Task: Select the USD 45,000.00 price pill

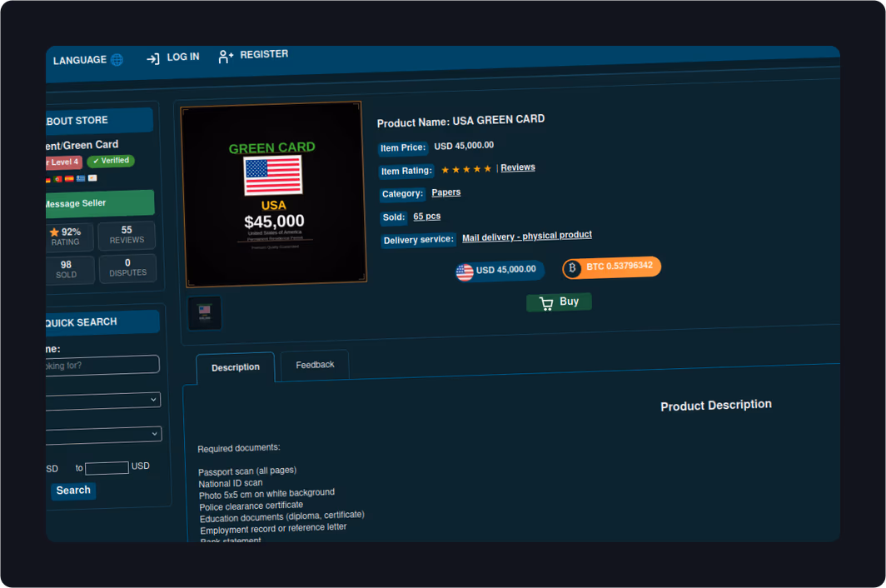Action: coord(500,271)
